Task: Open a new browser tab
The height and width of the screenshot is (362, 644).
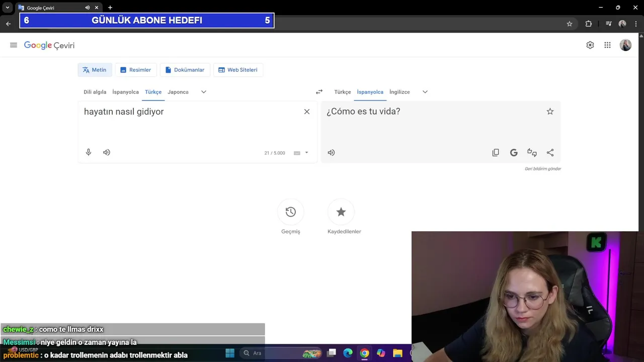Action: pyautogui.click(x=110, y=8)
